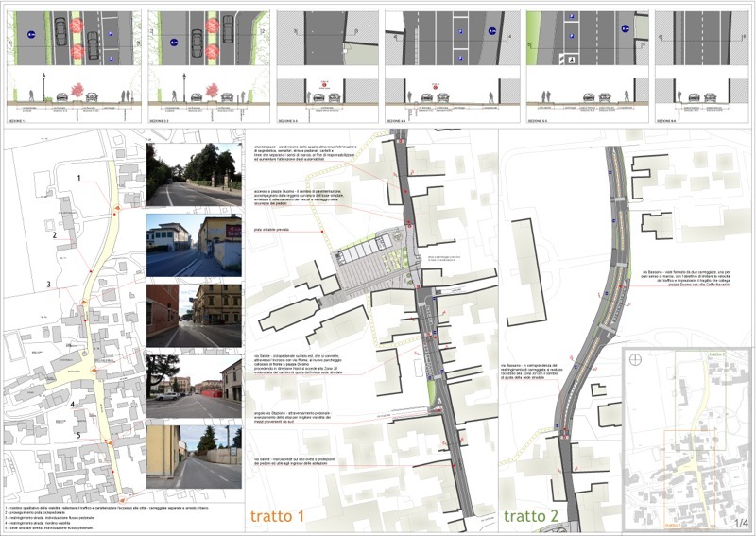Open site photo 2 with the yellow corner building
This screenshot has width=756, height=536.
[194, 245]
